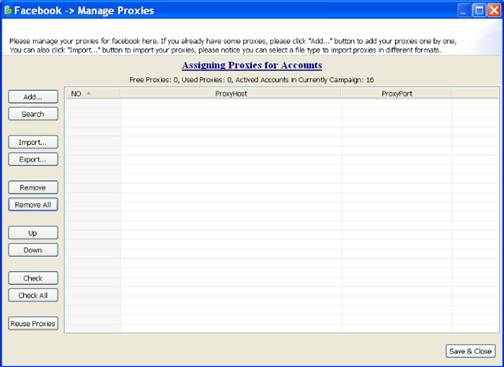The width and height of the screenshot is (504, 367).
Task: Click Reuse Proxies button
Action: click(33, 323)
